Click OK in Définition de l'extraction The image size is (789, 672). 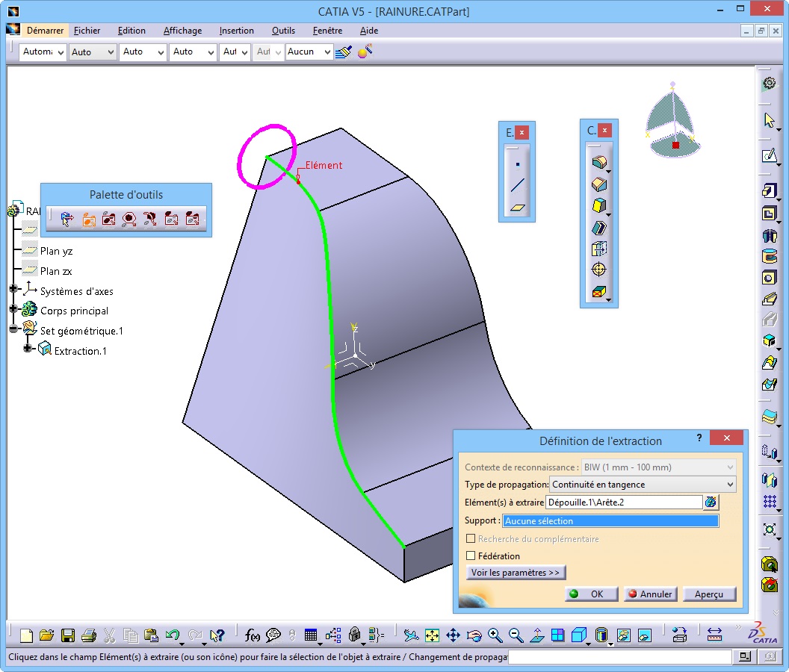(591, 594)
